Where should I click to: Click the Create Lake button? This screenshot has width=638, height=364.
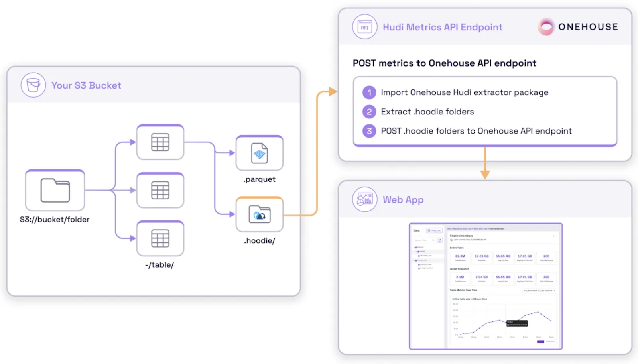point(434,230)
